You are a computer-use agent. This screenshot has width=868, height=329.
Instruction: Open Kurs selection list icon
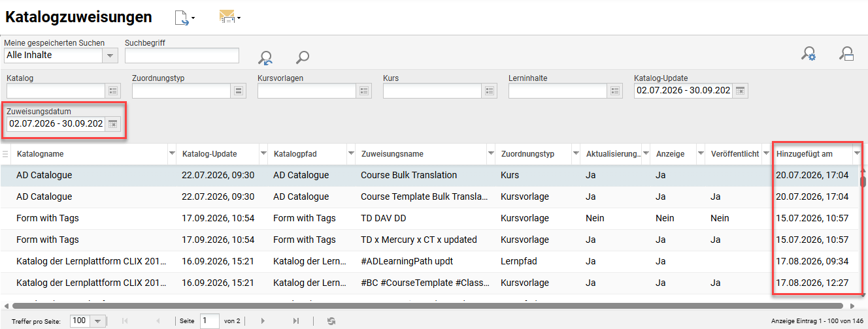[x=489, y=91]
